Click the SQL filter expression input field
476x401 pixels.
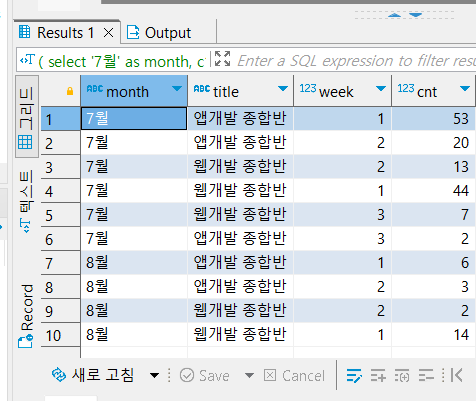[x=356, y=61]
